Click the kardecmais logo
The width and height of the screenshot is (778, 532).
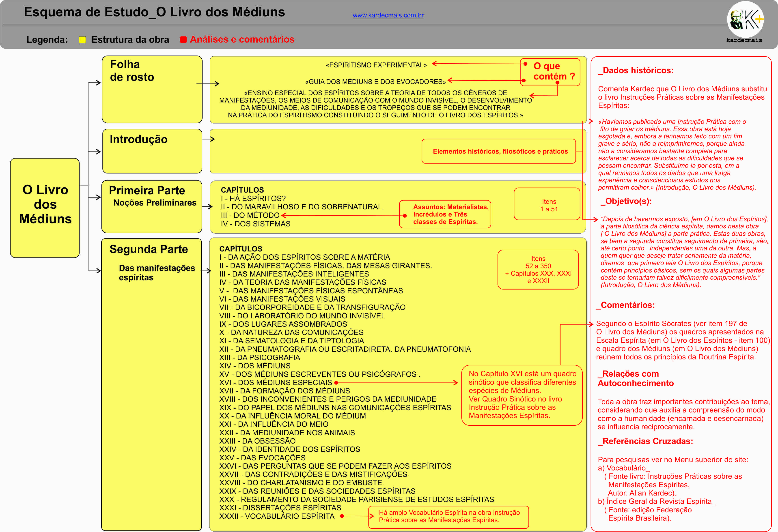tap(745, 22)
